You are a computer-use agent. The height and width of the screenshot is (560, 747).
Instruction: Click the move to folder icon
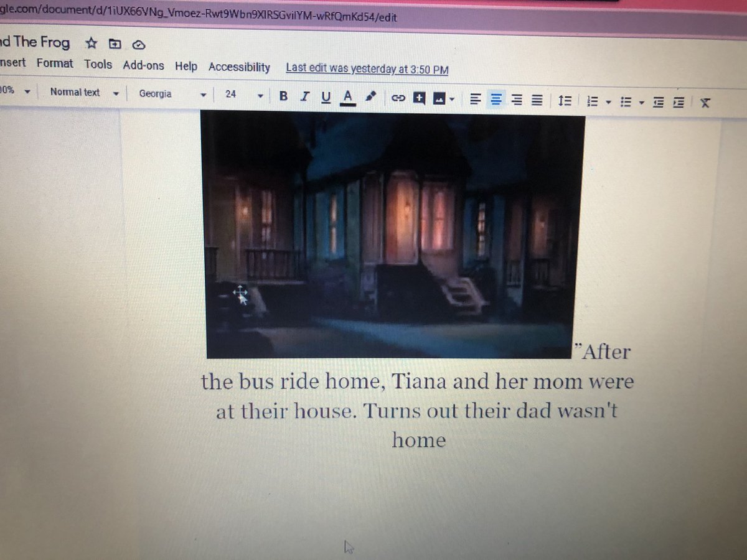[114, 44]
